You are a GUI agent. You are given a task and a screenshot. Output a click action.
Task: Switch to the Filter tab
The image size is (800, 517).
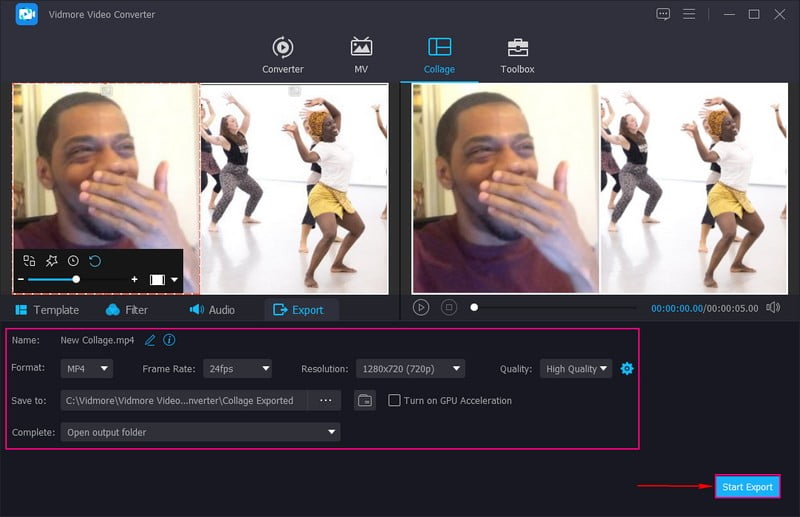point(126,310)
